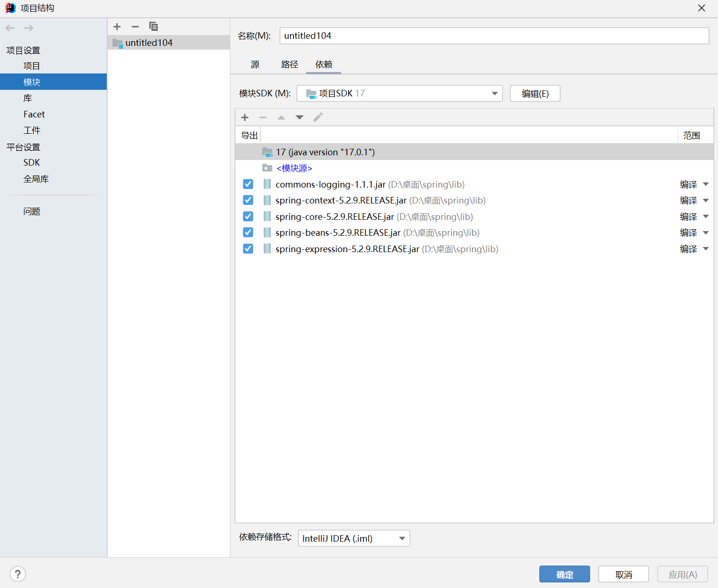The image size is (718, 588).
Task: Click the 范围 column header
Action: 692,136
